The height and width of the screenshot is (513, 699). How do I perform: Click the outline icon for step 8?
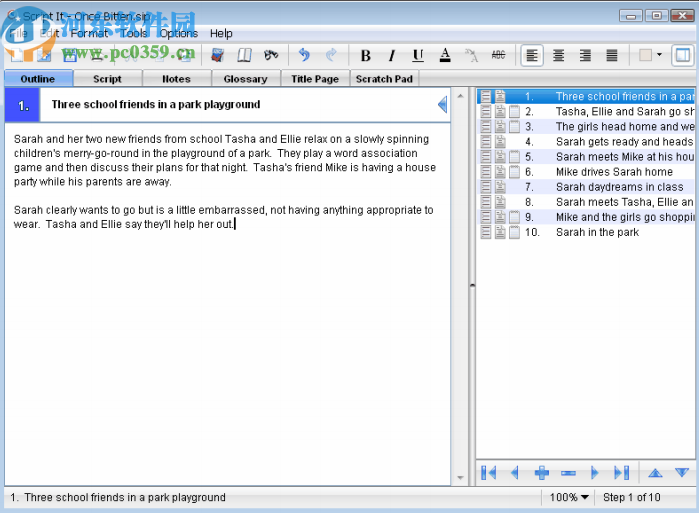click(486, 202)
